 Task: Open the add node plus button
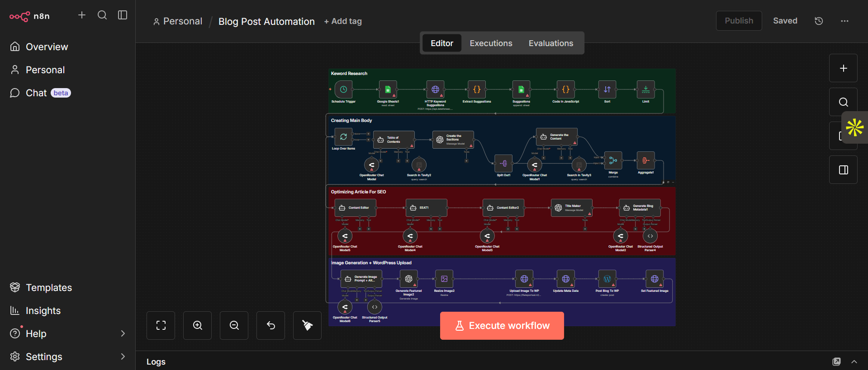coord(843,68)
